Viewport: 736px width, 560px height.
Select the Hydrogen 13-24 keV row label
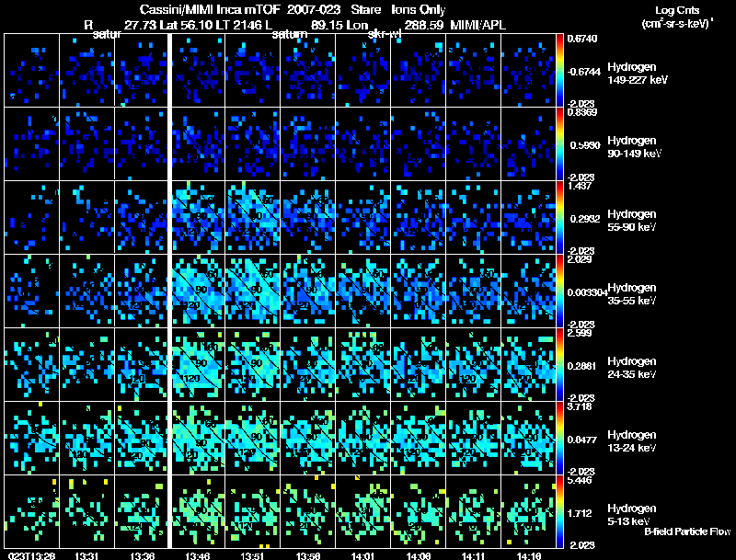pyautogui.click(x=632, y=441)
